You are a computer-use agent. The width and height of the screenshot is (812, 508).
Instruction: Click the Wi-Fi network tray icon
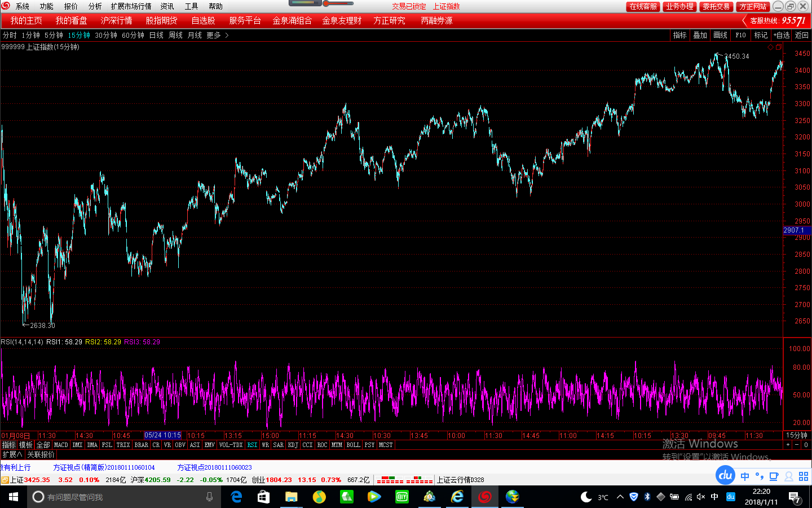coord(688,497)
